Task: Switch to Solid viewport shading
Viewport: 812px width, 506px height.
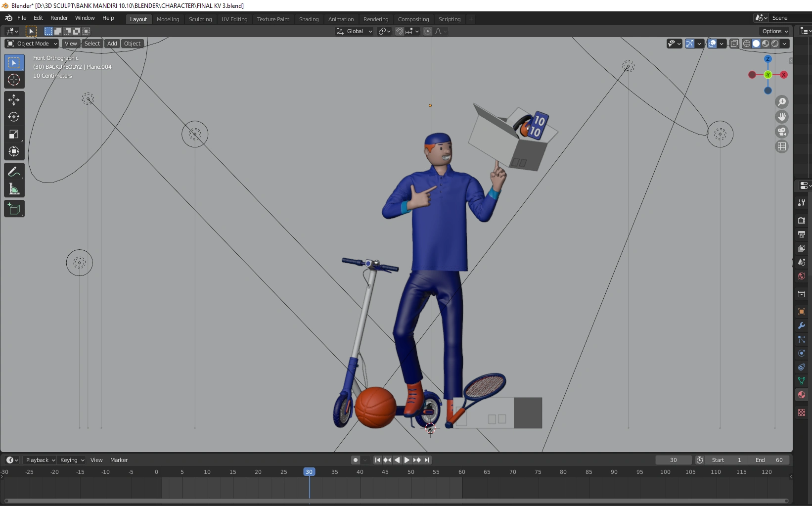Action: tap(756, 44)
